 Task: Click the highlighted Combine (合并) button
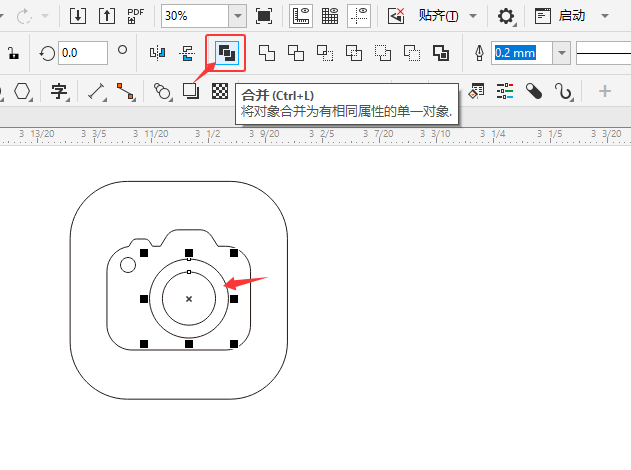[227, 53]
